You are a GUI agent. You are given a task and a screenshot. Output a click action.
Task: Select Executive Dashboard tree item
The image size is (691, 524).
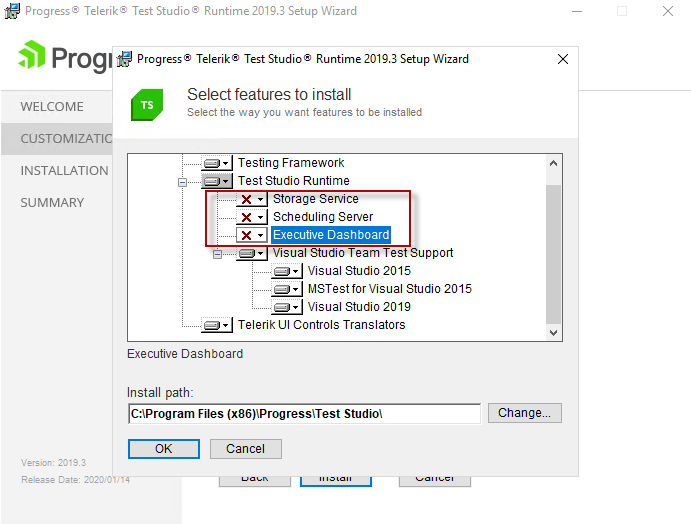click(331, 235)
